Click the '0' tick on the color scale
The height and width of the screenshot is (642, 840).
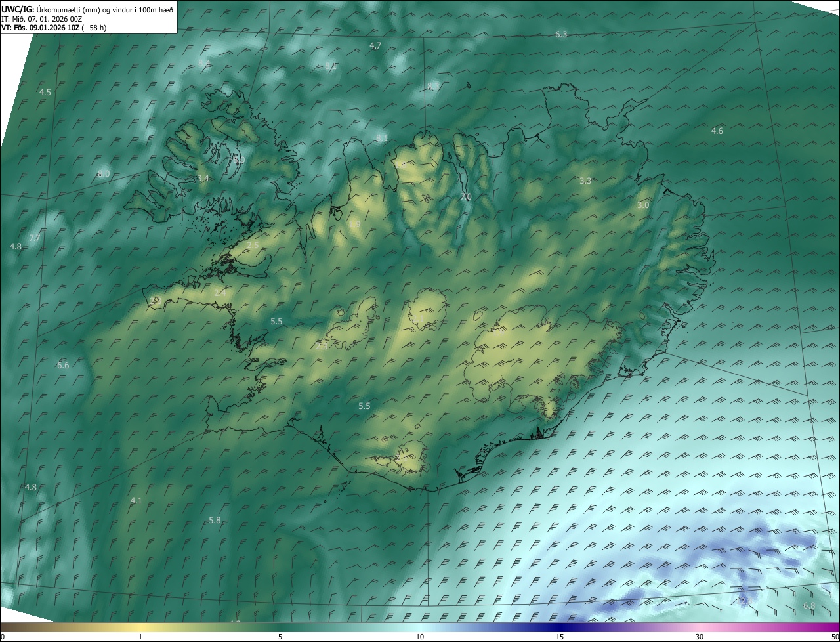click(3, 637)
